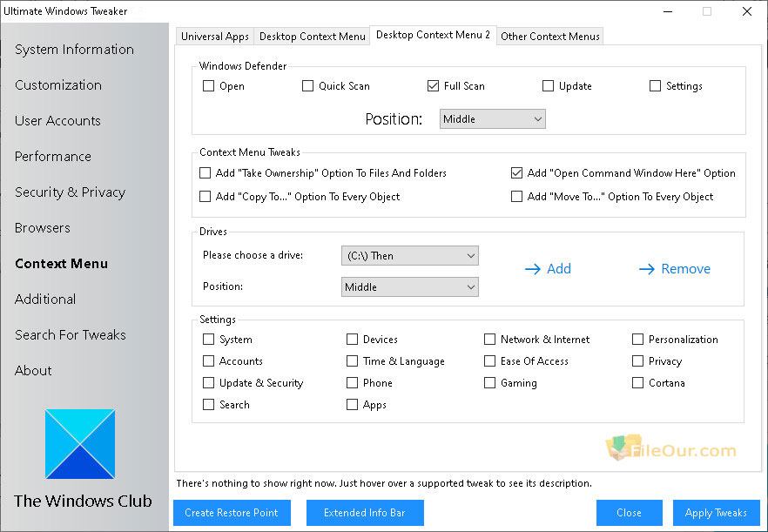The height and width of the screenshot is (532, 768).
Task: Open the About section
Action: [x=33, y=371]
